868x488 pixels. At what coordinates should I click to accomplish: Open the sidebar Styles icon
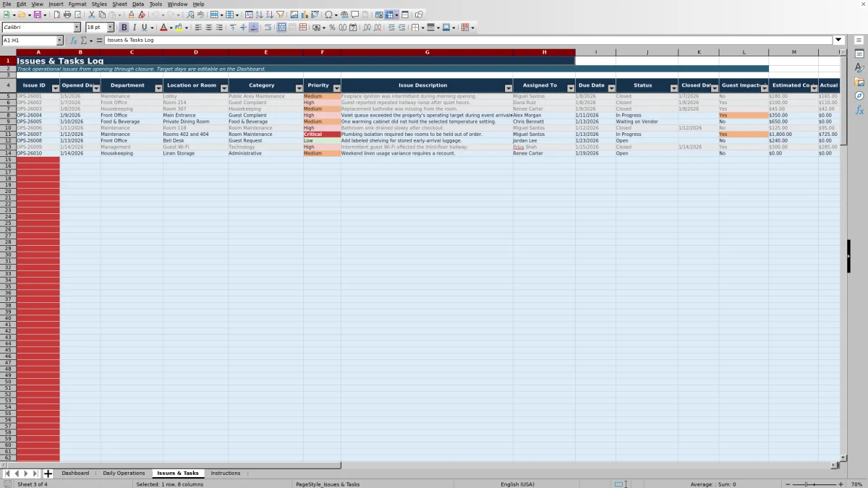pos(859,68)
